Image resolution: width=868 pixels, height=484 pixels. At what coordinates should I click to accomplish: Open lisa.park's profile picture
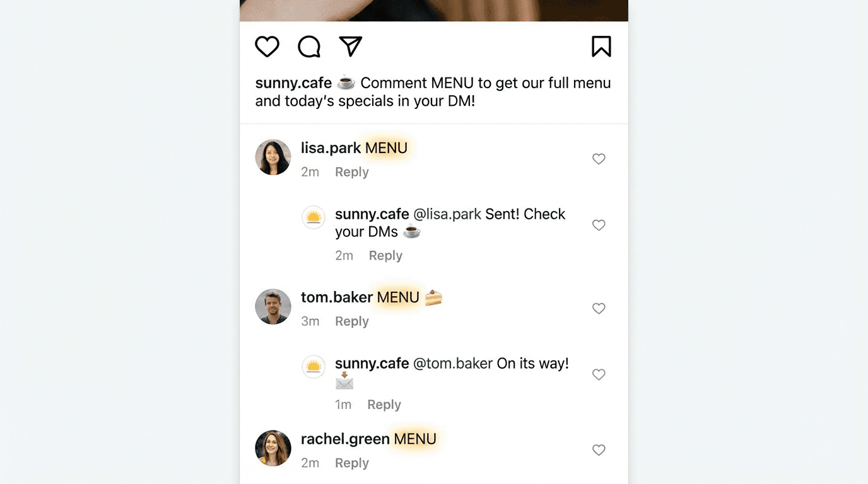tap(273, 157)
